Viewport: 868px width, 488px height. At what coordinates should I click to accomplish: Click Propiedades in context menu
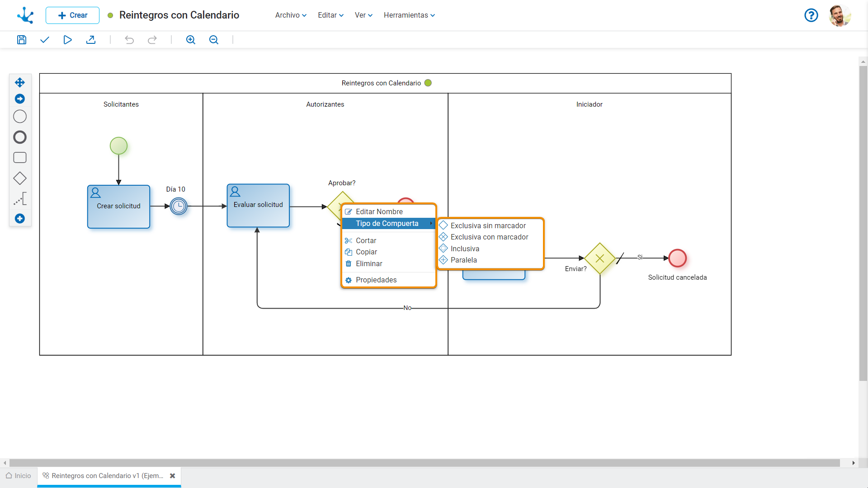376,280
